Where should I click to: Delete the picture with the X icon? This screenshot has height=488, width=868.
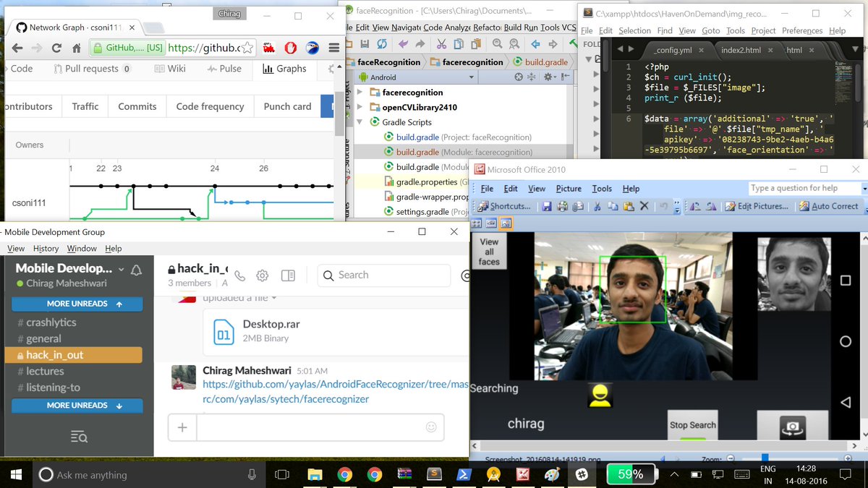pyautogui.click(x=644, y=206)
